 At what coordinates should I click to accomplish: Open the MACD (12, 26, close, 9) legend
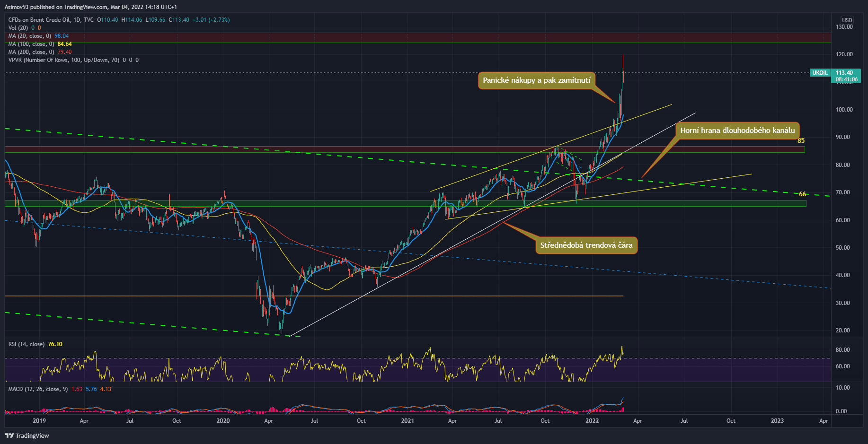pos(38,389)
